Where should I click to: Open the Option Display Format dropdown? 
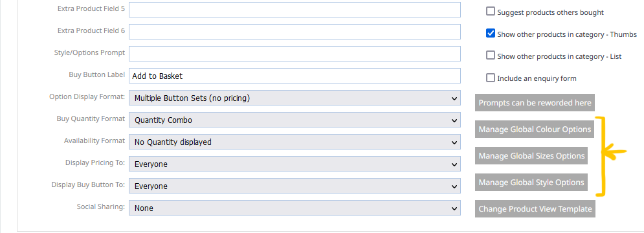tap(294, 98)
